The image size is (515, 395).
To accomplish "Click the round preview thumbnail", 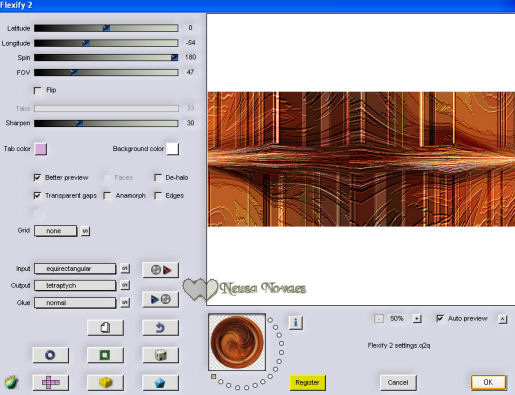I will 237,342.
